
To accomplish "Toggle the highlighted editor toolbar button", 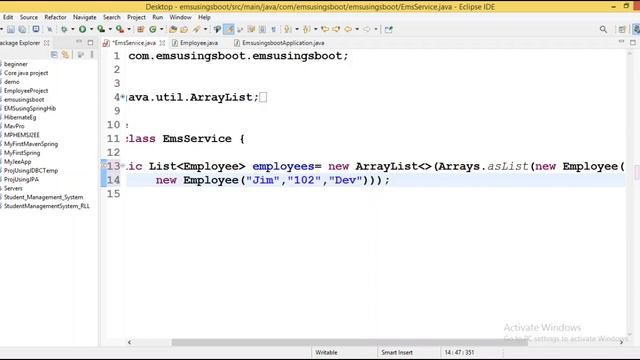I will [x=229, y=29].
